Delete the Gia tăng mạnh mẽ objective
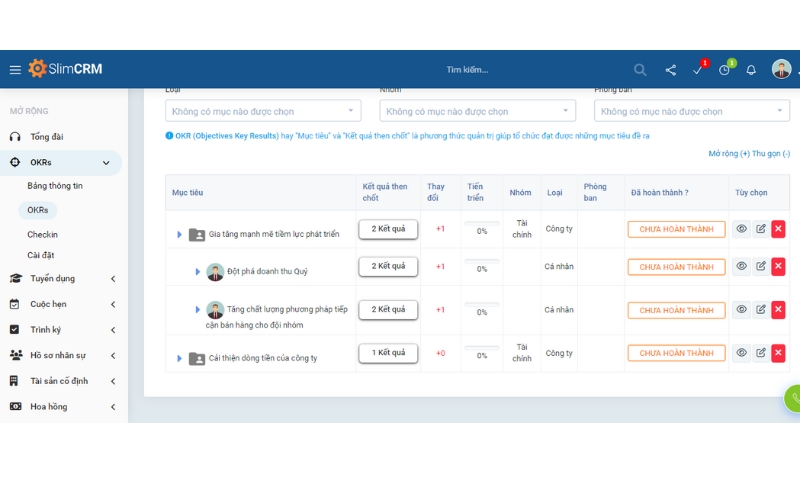800x500 pixels. click(778, 229)
